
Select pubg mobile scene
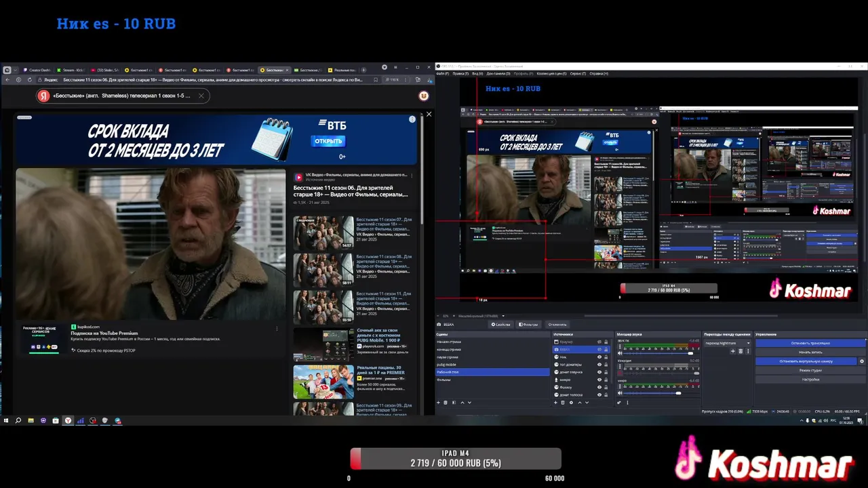[x=492, y=365]
